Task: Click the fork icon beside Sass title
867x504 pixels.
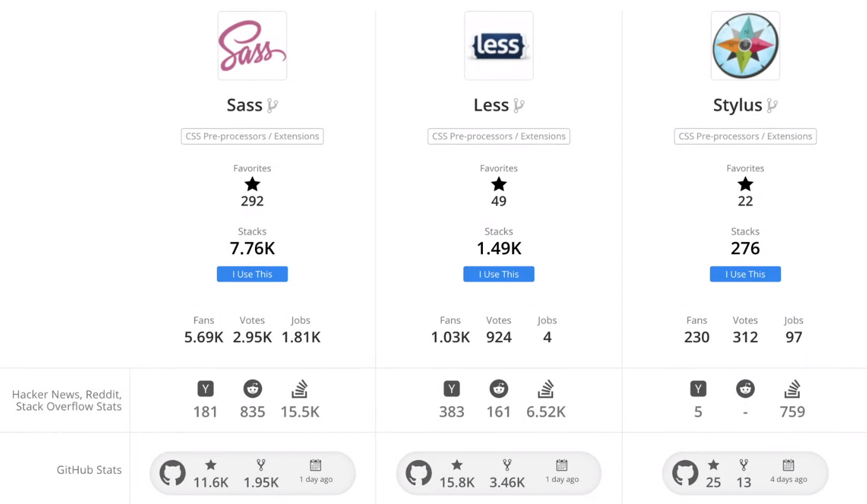Action: point(272,105)
